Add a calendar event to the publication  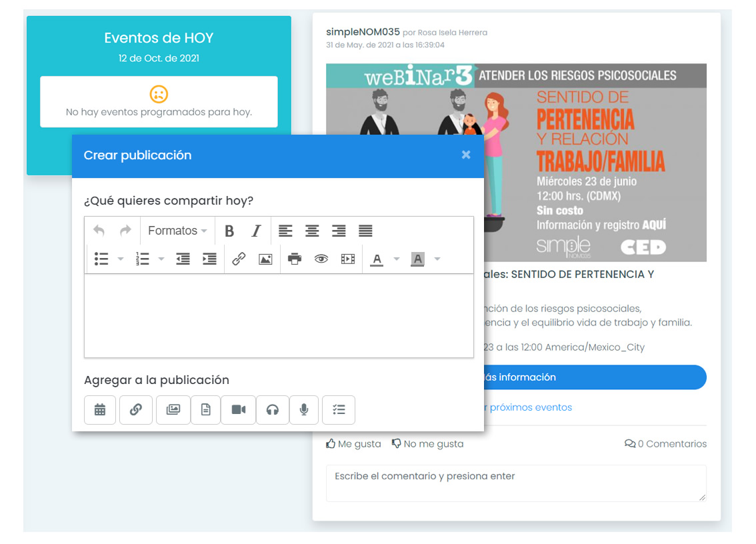pos(100,410)
